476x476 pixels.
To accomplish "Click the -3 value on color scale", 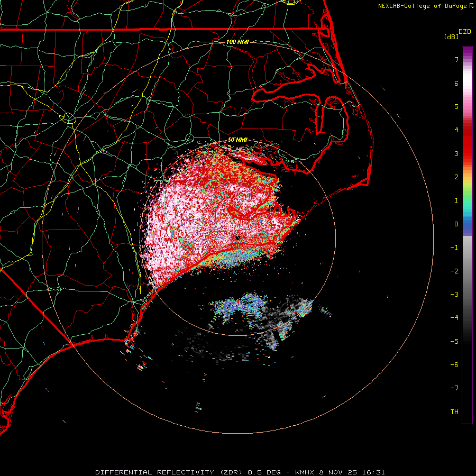I will [x=454, y=295].
